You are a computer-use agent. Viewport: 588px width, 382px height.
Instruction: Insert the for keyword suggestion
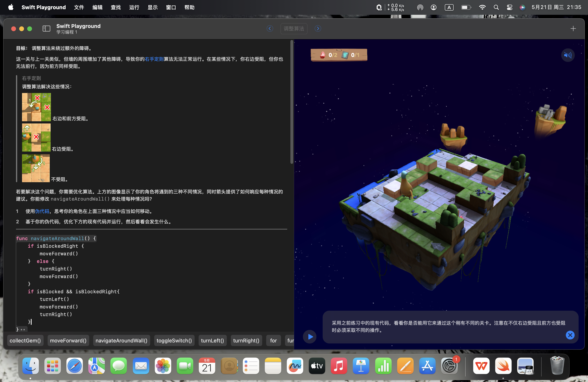[273, 340]
